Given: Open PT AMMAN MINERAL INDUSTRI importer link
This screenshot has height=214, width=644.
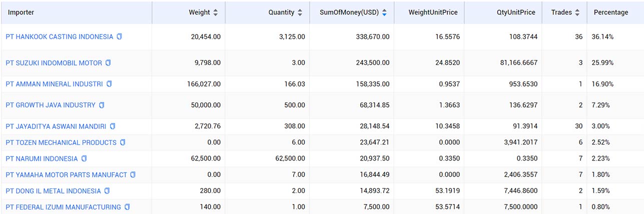Looking at the screenshot, I should (55, 84).
